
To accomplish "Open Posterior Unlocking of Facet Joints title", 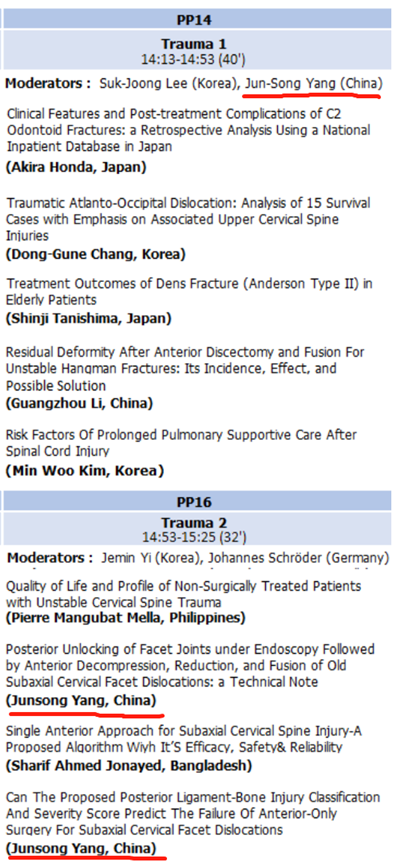I will tap(191, 666).
